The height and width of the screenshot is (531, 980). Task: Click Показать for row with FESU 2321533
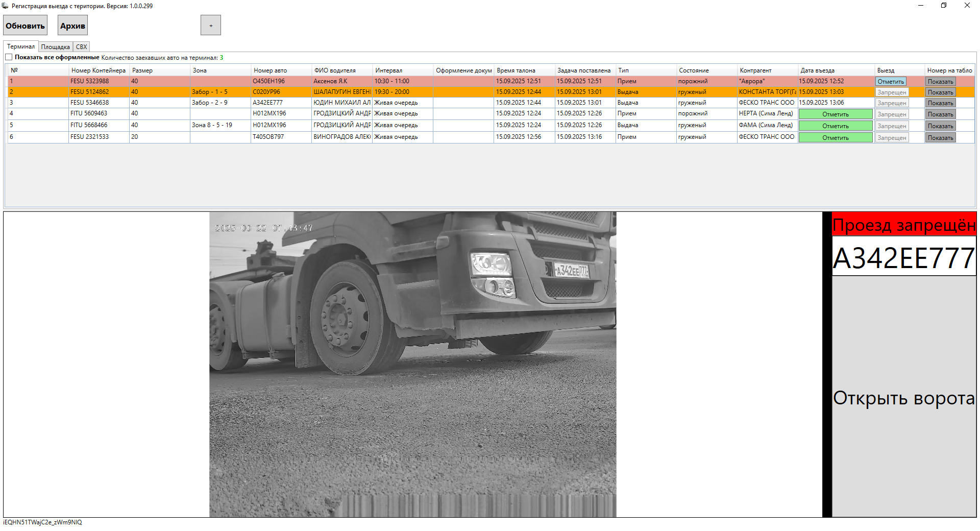(x=940, y=138)
